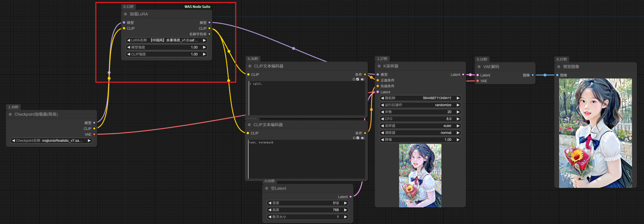This screenshot has width=644, height=224.
Task: Click speaker icon in positive CLIP text encoder
Action: pyautogui.click(x=362, y=79)
